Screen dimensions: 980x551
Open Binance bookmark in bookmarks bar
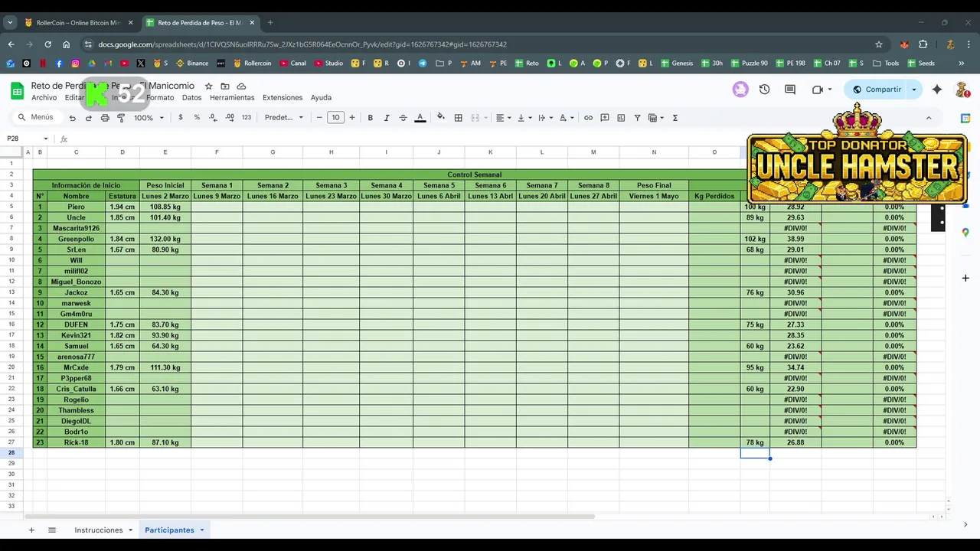[x=192, y=64]
